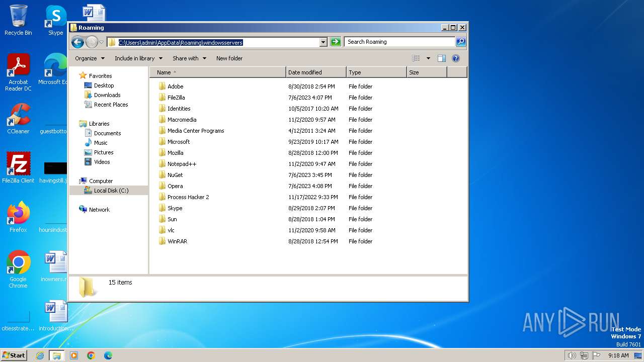Sort by the Date modified column
The height and width of the screenshot is (362, 644).
[x=316, y=72]
